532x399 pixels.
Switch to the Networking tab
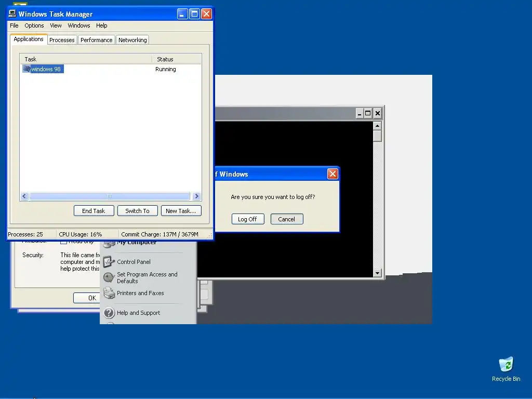click(132, 40)
